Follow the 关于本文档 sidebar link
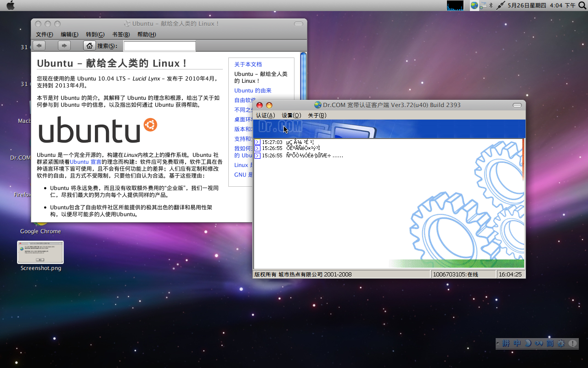Image resolution: width=588 pixels, height=368 pixels. [x=248, y=64]
